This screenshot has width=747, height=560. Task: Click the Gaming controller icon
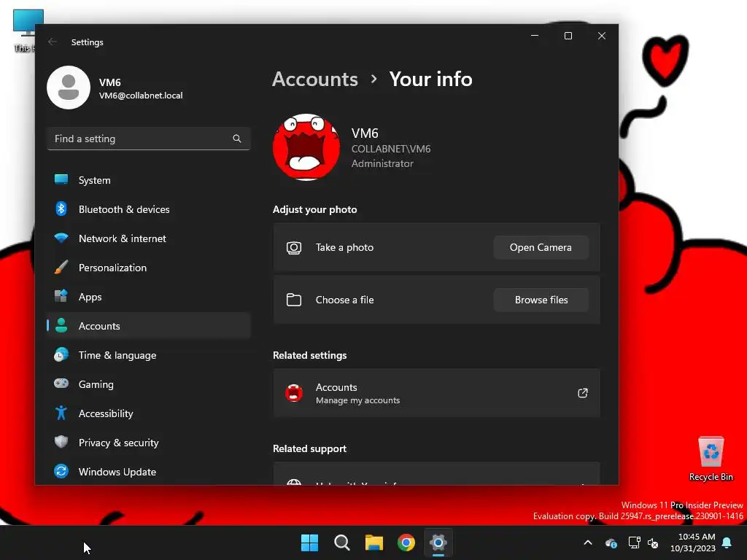[x=61, y=384]
